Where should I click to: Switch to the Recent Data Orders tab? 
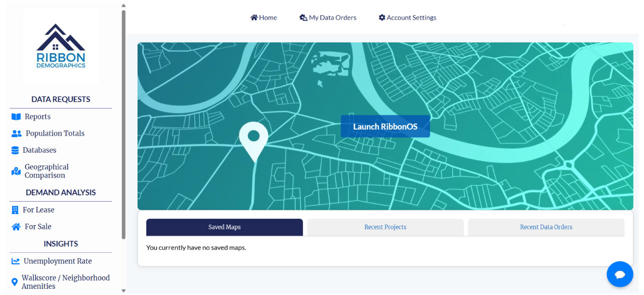point(546,227)
